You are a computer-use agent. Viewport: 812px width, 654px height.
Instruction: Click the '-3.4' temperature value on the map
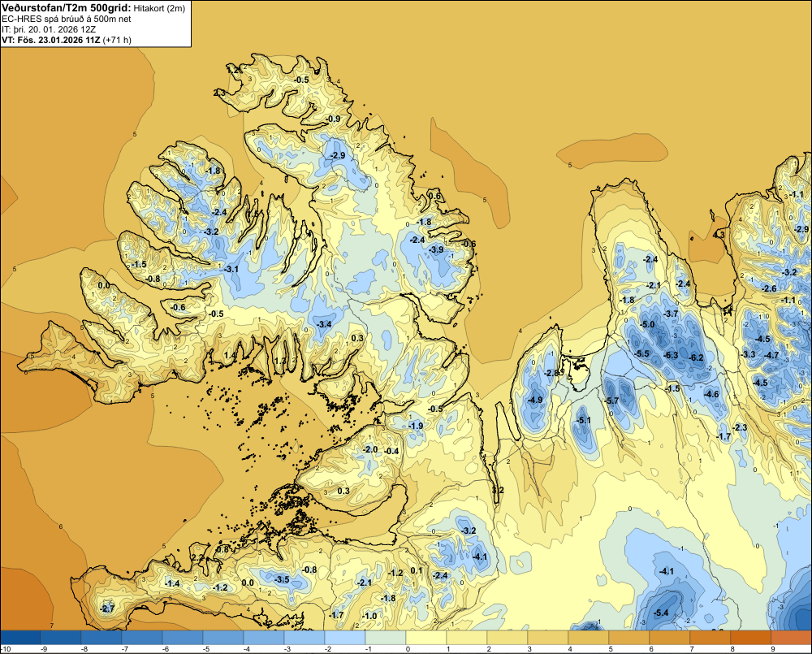(x=324, y=324)
